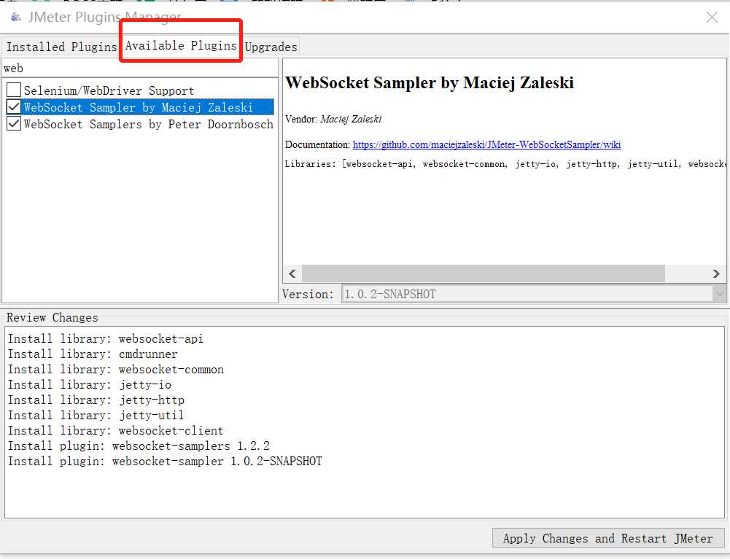Click the JMeter feather icon in title bar
730x560 pixels.
tap(16, 17)
